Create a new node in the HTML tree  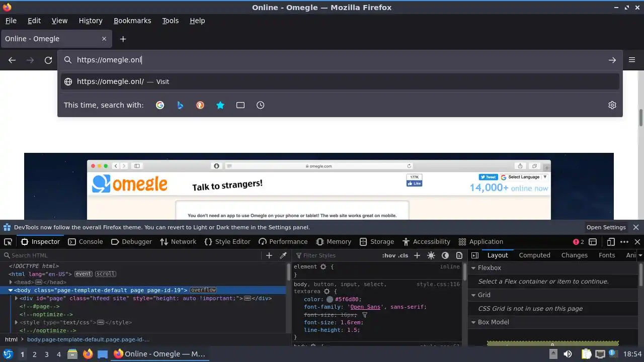[x=269, y=255]
